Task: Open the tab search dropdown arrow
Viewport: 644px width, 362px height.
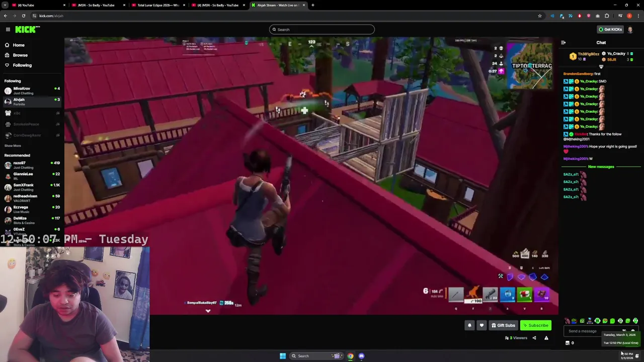Action: (x=5, y=5)
